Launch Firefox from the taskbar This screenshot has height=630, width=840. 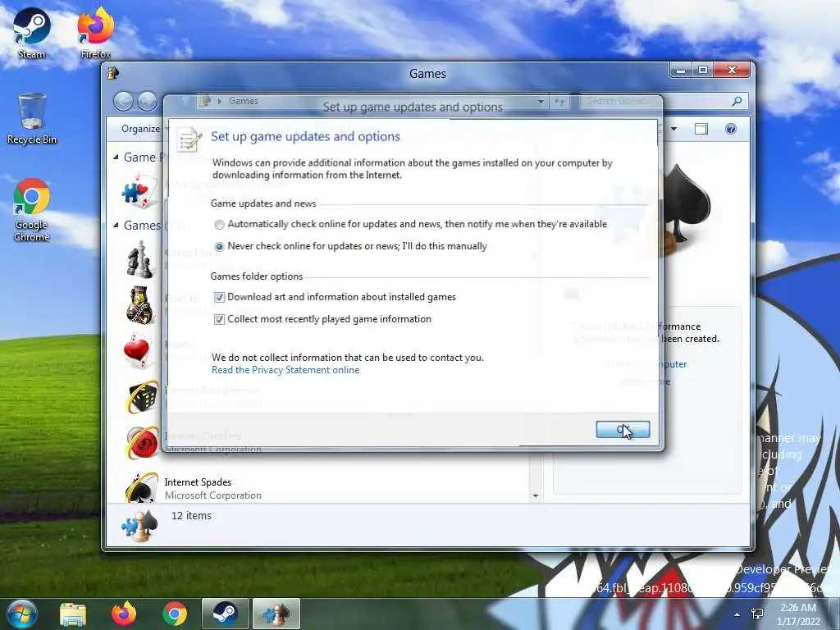[x=123, y=614]
